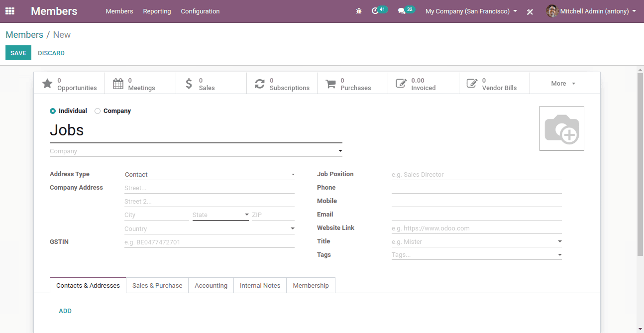Click the Meetings calendar icon
The height and width of the screenshot is (333, 644).
pos(118,84)
